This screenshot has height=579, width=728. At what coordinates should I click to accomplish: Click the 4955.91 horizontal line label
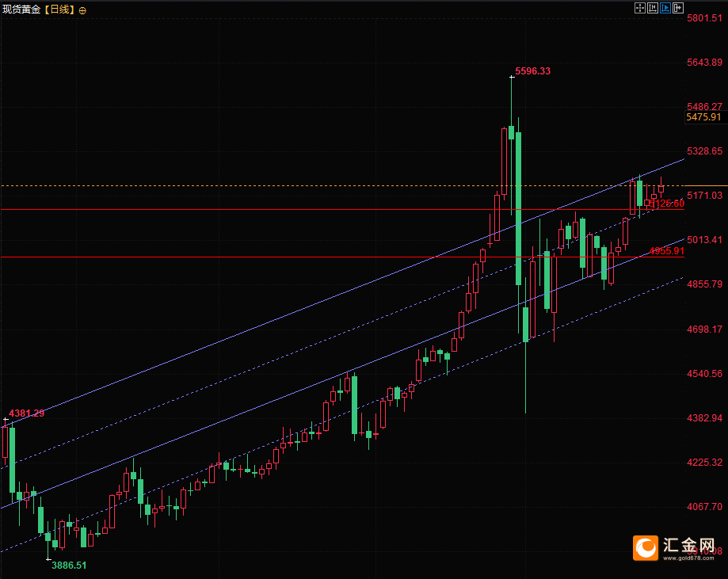[667, 251]
